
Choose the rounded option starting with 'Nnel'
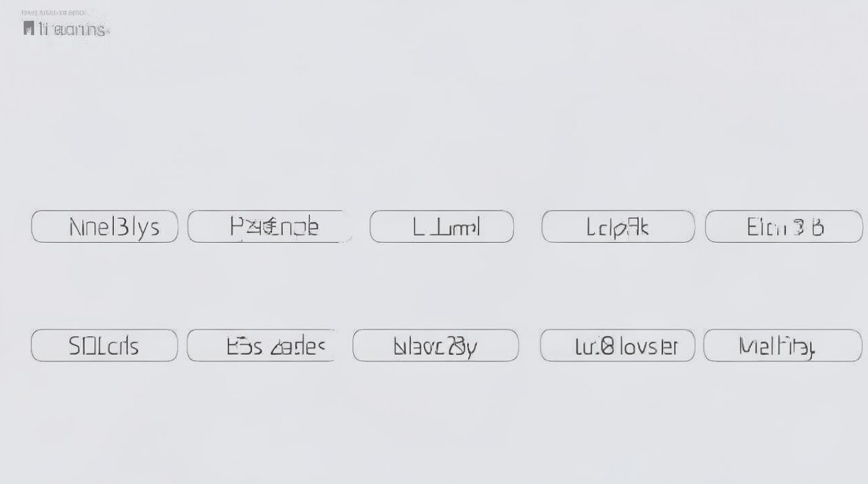point(105,227)
